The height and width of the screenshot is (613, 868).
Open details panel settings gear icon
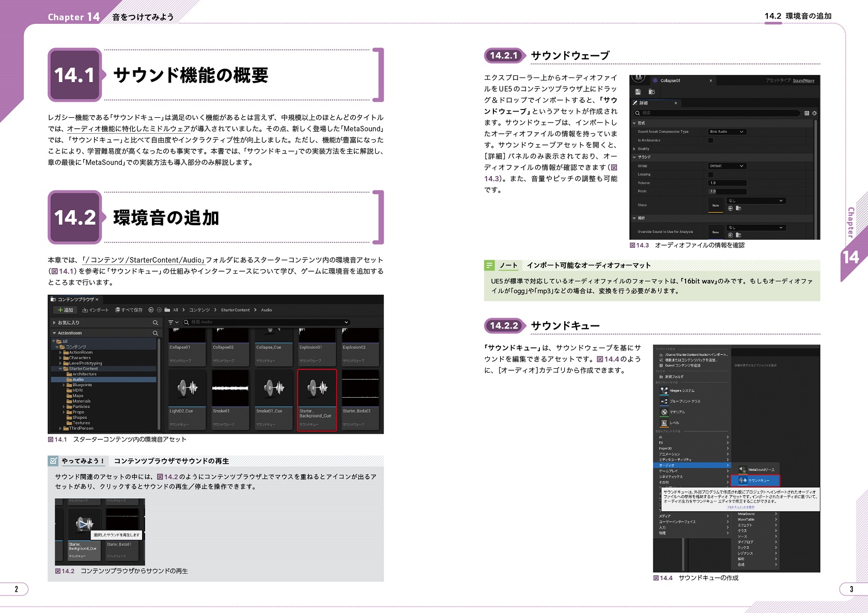click(814, 113)
